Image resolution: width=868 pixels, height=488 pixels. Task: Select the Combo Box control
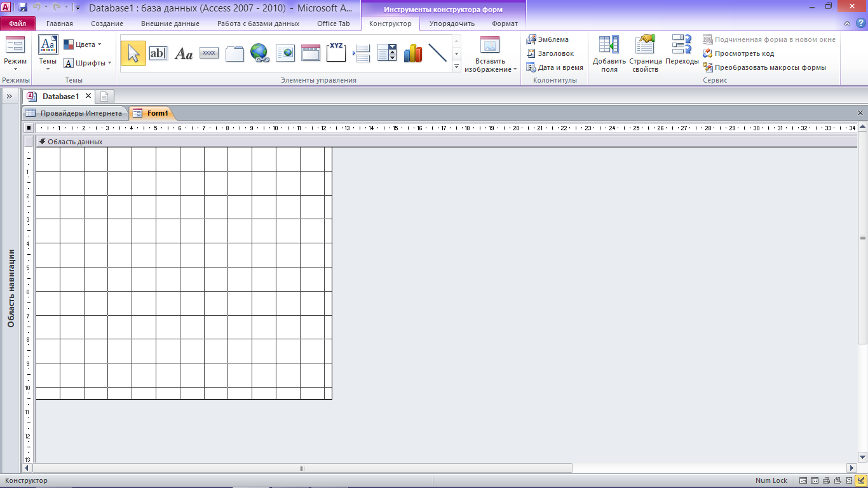pyautogui.click(x=387, y=53)
